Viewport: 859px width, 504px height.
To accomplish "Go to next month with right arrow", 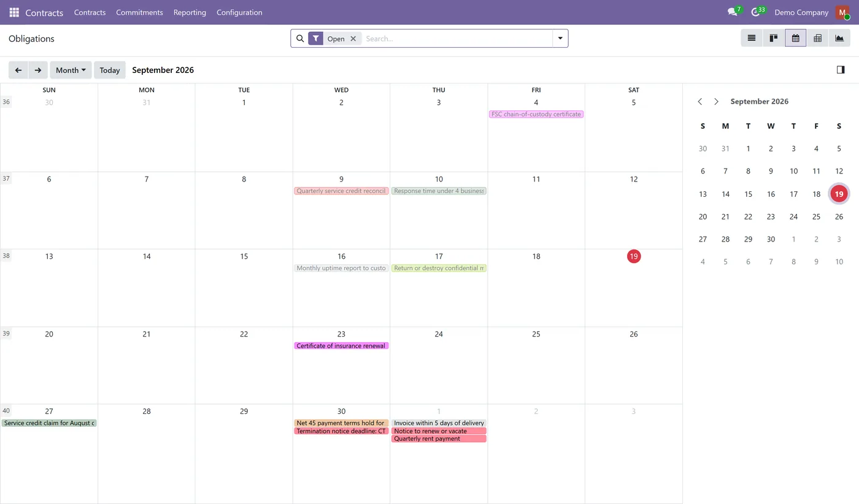I will coord(38,70).
